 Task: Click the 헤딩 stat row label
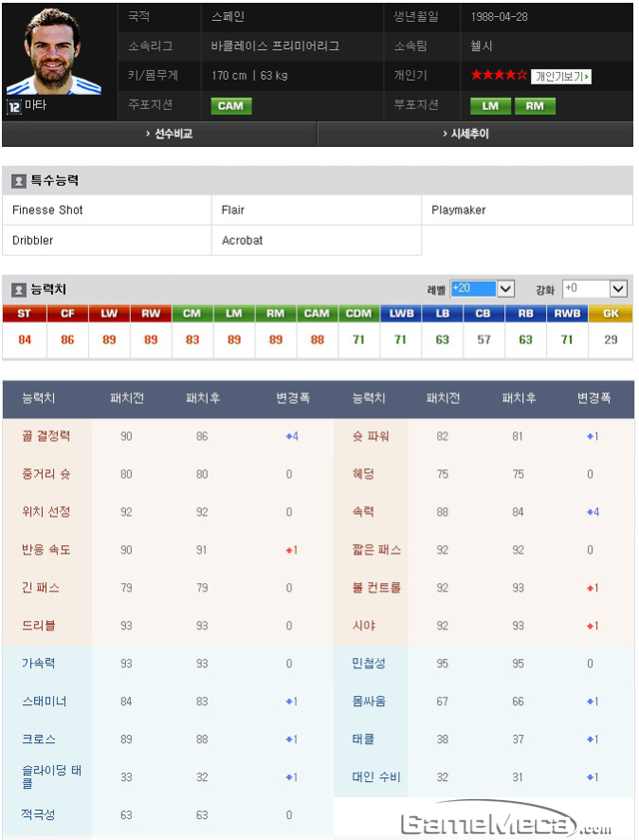tap(363, 474)
